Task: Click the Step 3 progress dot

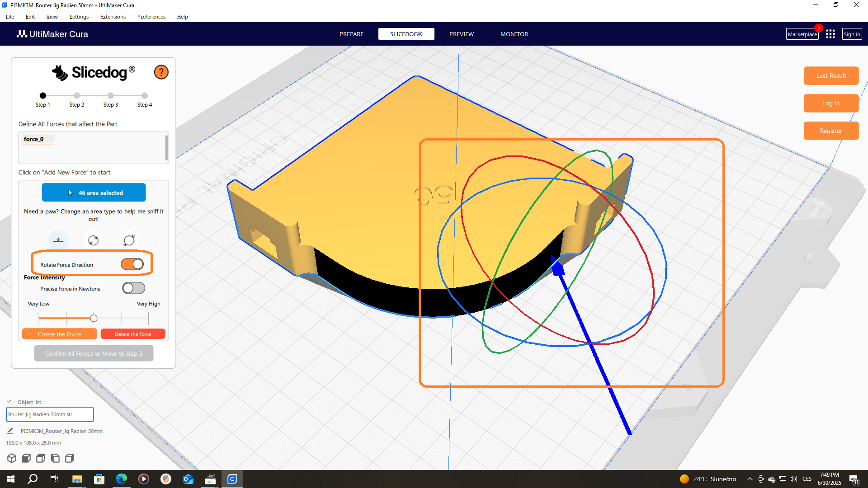Action: 111,95
